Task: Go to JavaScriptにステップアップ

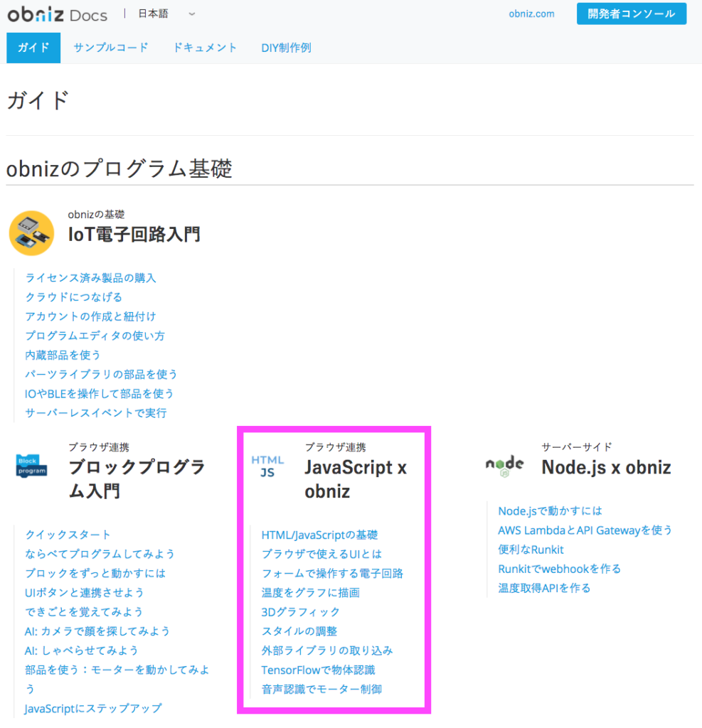Action: pyautogui.click(x=93, y=709)
